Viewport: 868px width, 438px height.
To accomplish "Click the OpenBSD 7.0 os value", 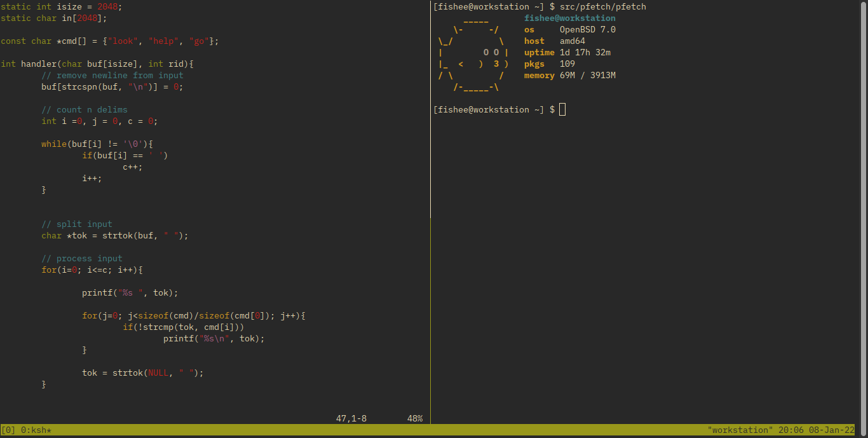I will point(587,30).
